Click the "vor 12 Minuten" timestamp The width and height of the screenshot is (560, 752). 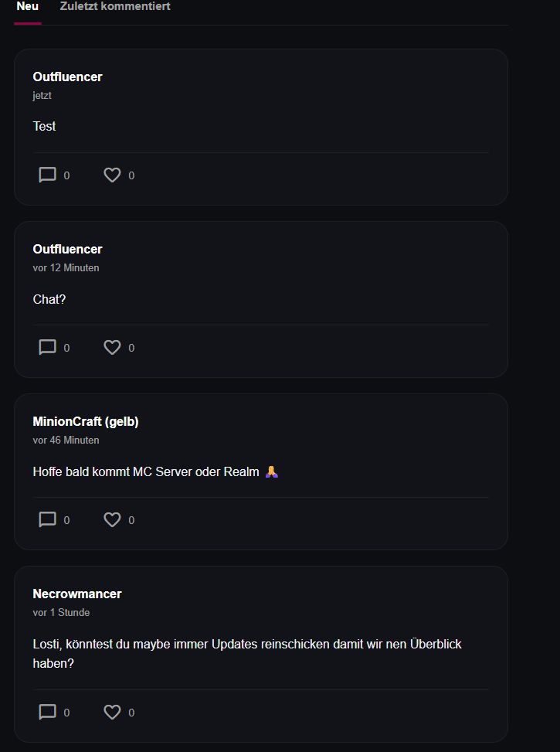coord(66,268)
